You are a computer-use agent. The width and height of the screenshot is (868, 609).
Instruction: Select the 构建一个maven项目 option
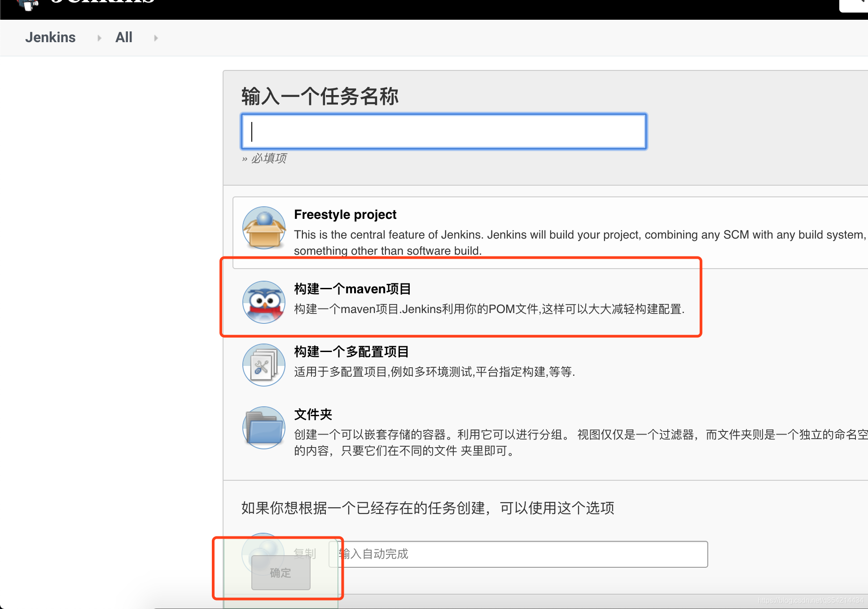coord(353,289)
